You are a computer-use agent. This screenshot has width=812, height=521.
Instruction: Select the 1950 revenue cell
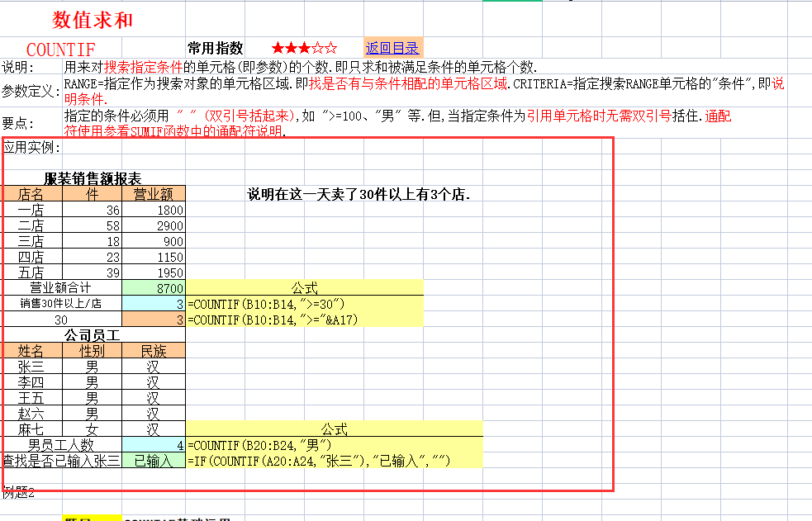(x=154, y=272)
